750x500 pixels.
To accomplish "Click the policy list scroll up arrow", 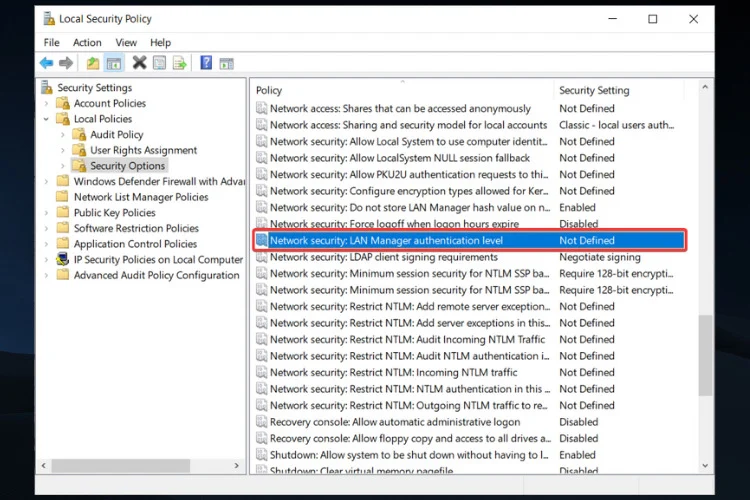I will pyautogui.click(x=705, y=87).
